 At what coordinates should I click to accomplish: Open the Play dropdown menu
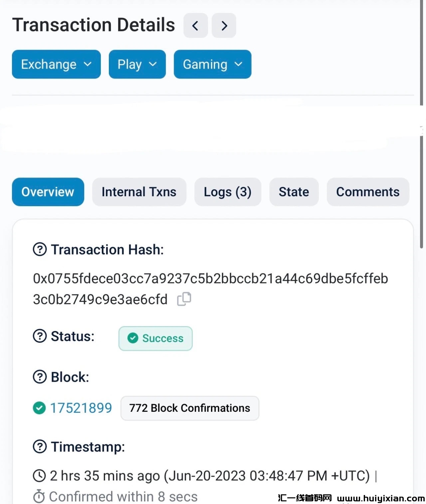[137, 64]
